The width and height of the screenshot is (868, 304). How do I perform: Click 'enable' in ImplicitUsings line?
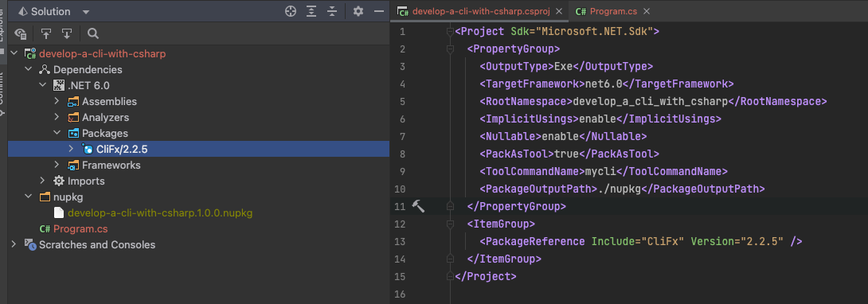pos(598,119)
